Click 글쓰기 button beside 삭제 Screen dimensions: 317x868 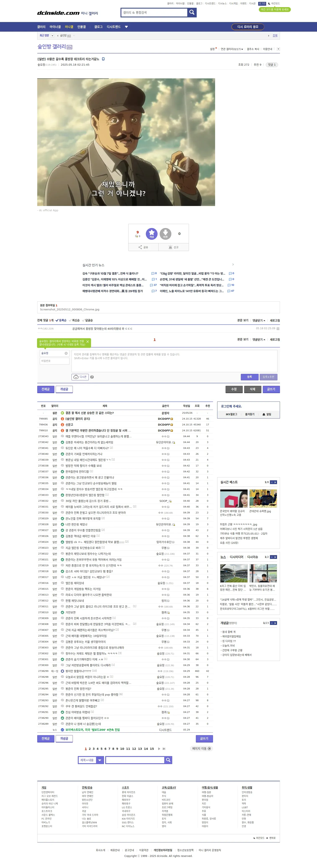tap(271, 389)
